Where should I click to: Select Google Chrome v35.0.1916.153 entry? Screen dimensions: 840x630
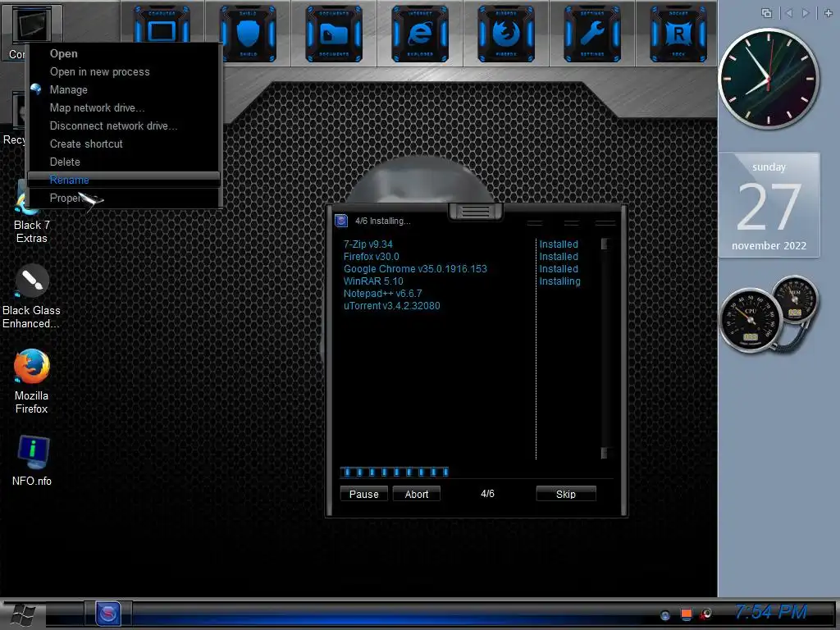[x=415, y=269]
